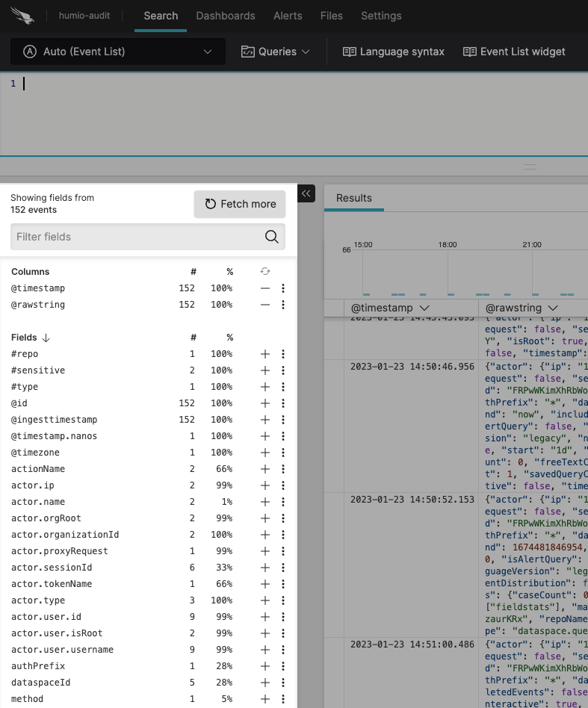
Task: Open three-dot menu for @rawstring column
Action: pos(283,305)
